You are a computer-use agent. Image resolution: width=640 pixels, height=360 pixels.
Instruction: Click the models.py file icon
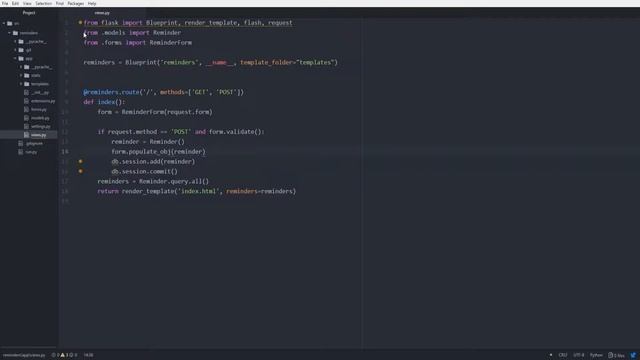click(27, 118)
